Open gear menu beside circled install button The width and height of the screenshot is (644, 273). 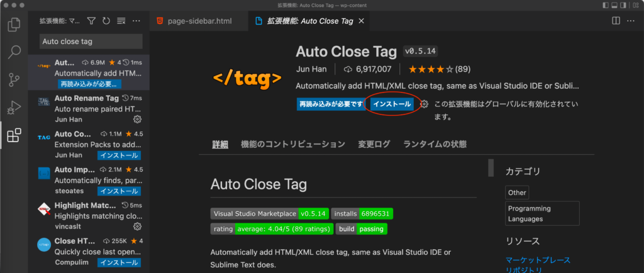(425, 104)
